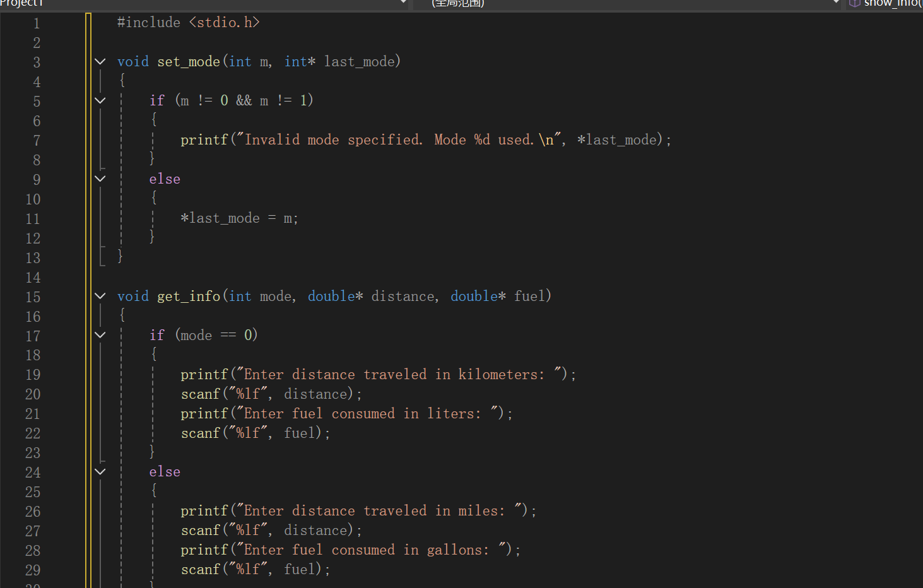Click the get_info function name
The width and height of the screenshot is (923, 588).
pos(189,297)
